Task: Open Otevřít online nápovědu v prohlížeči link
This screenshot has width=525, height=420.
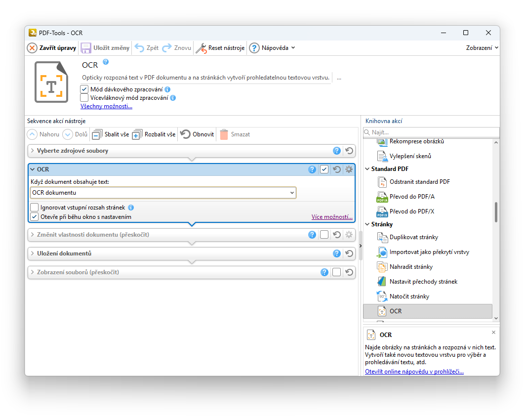Action: coord(414,372)
